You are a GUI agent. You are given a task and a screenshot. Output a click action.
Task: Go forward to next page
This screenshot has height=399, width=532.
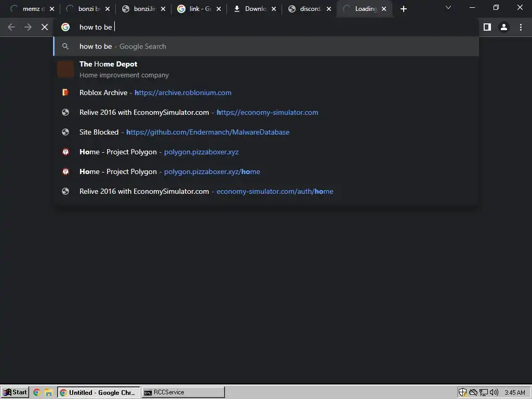pyautogui.click(x=28, y=27)
